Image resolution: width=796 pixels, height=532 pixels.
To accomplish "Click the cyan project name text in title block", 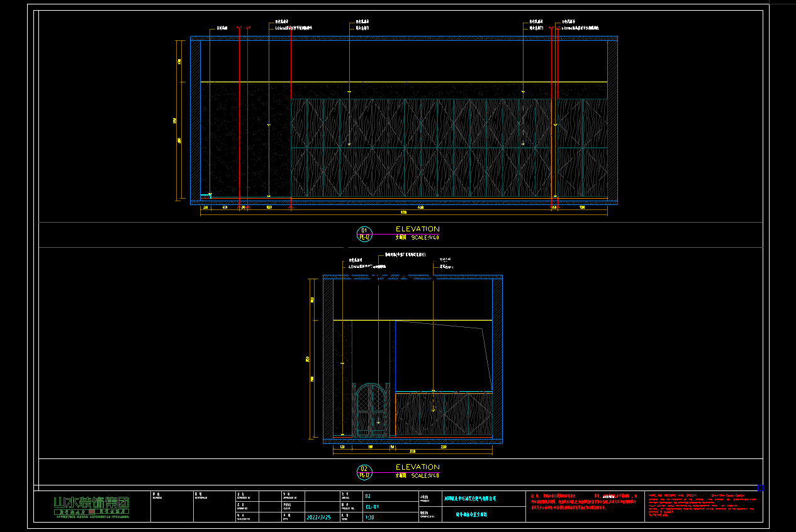I will pyautogui.click(x=470, y=498).
